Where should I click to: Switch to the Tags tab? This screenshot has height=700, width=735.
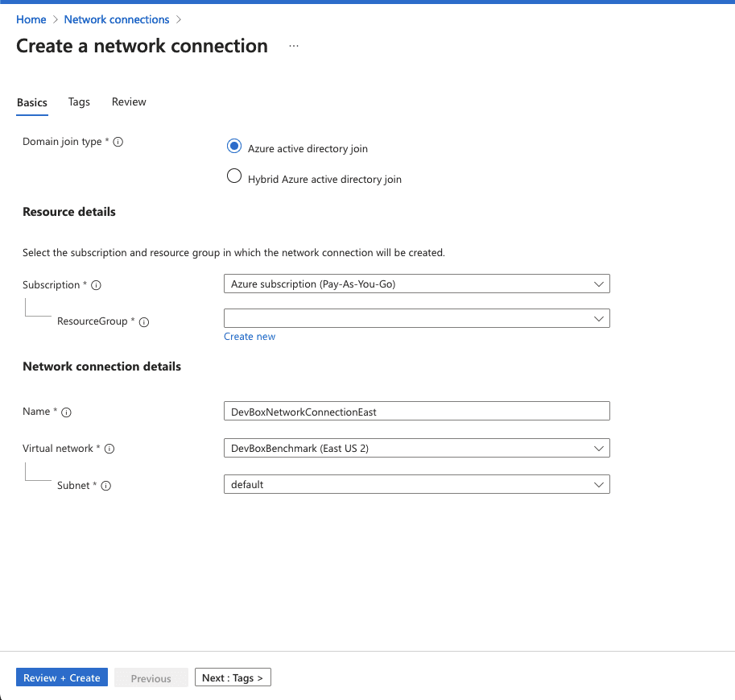pyautogui.click(x=79, y=101)
